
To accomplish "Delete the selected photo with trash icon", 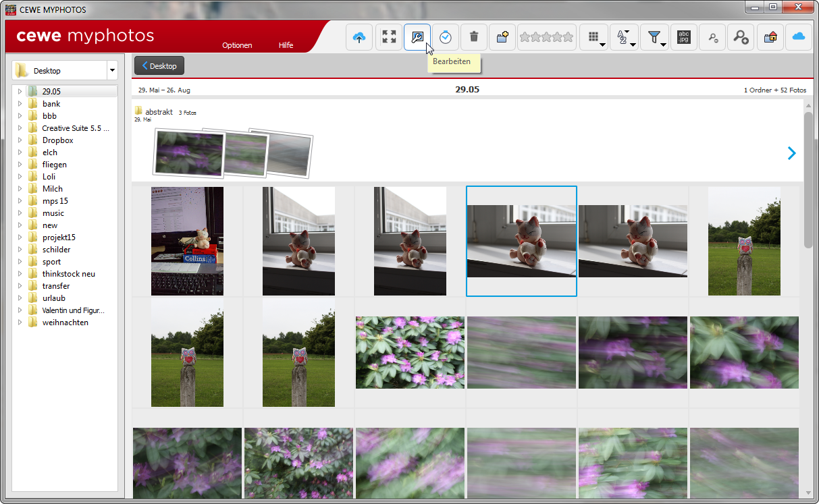I will point(474,37).
